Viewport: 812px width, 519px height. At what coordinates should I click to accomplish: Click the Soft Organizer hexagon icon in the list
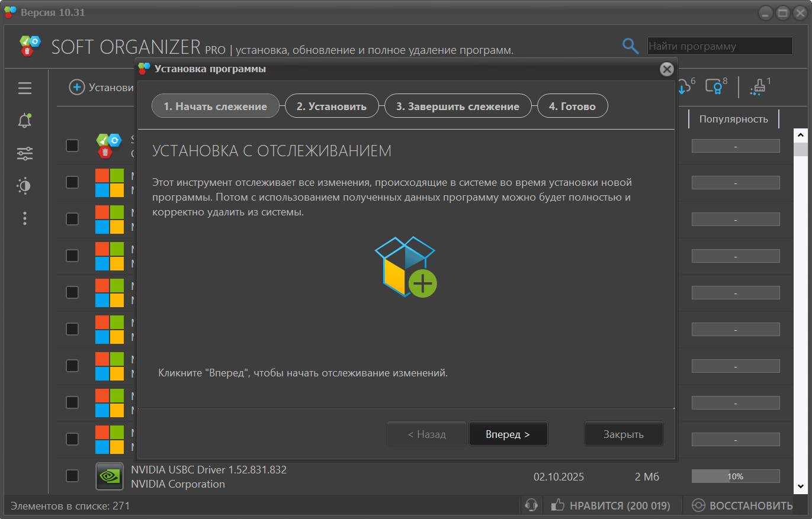[110, 146]
